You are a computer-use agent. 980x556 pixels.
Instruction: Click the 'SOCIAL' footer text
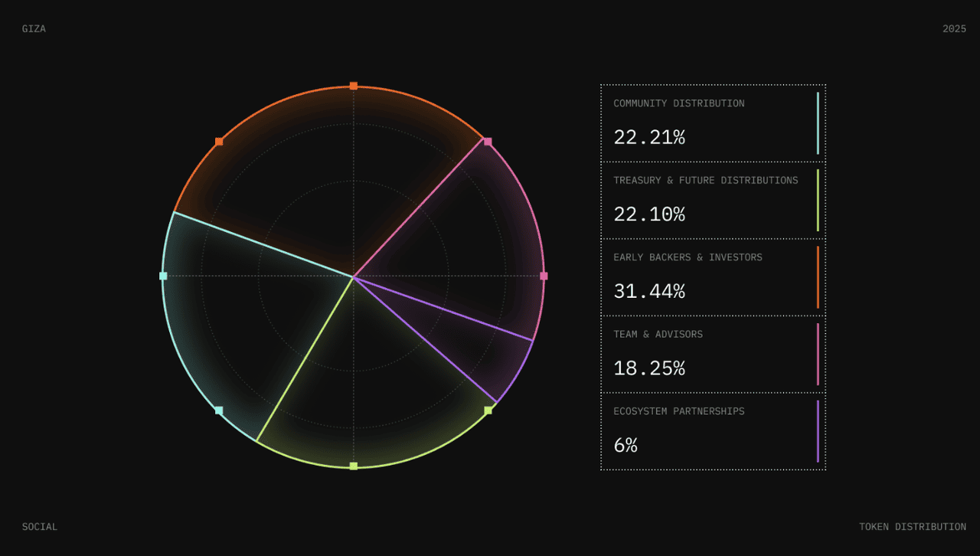coord(40,527)
